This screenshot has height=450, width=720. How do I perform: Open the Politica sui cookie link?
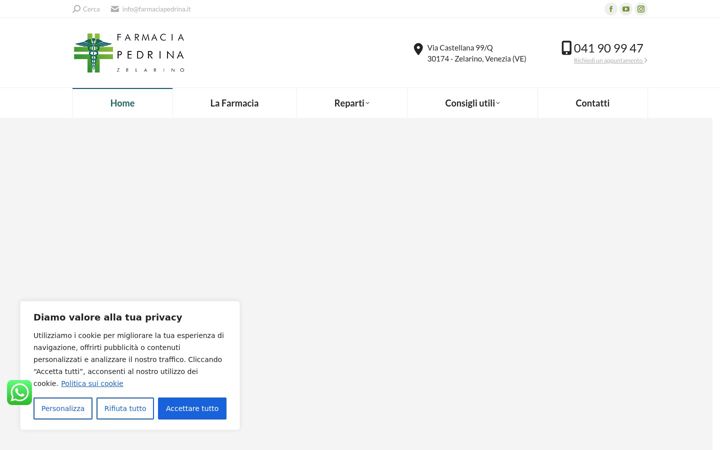pos(92,383)
